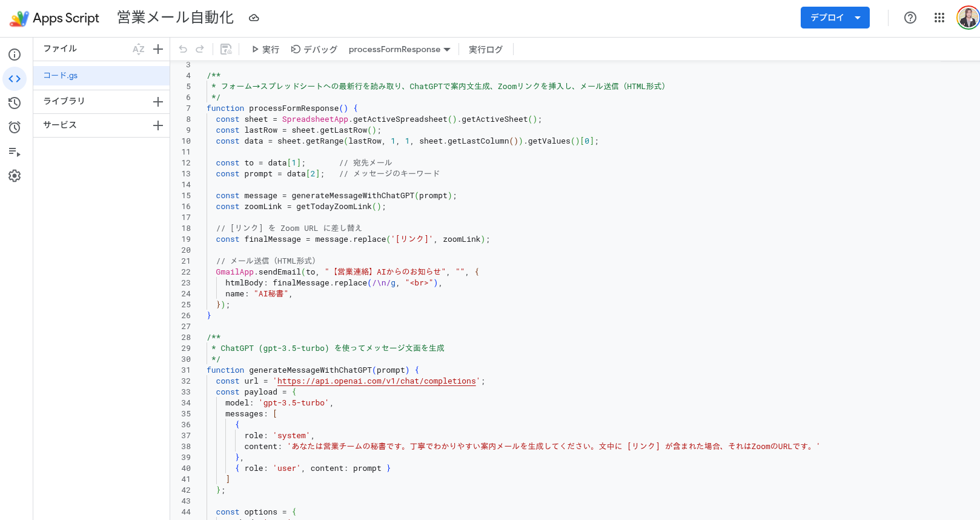
Task: Click the // 宛先メール comment
Action: coord(366,163)
